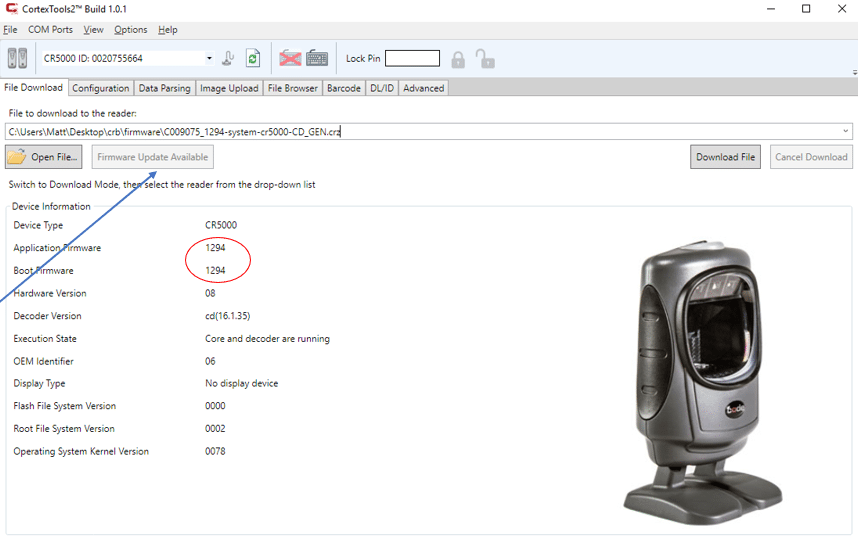Click the reader devices icon in toolbar

point(17,58)
